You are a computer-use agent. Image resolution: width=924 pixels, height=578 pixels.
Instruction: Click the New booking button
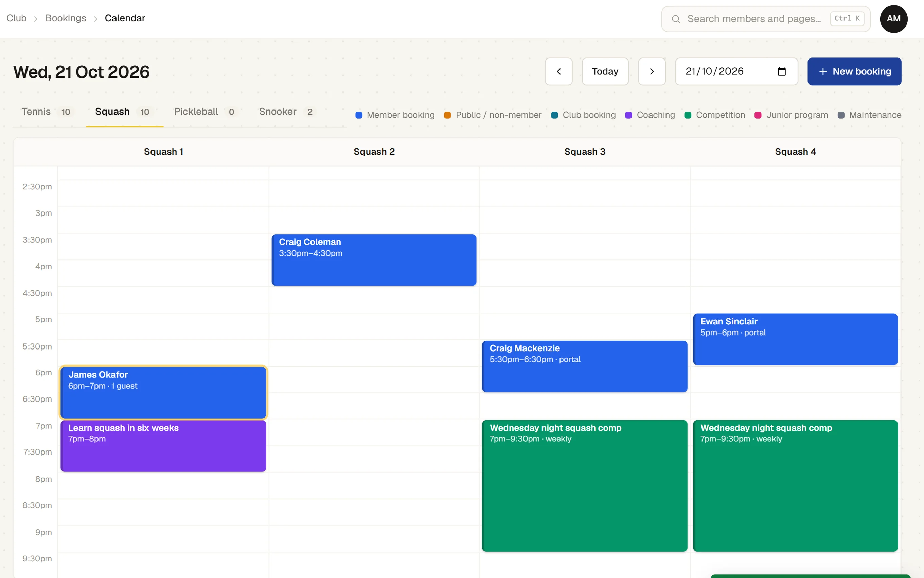coord(854,71)
